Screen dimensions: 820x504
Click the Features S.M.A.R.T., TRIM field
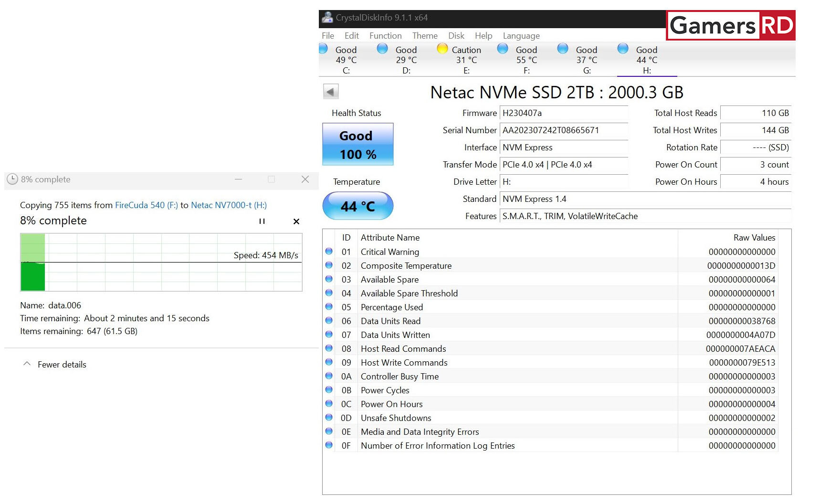tap(645, 216)
